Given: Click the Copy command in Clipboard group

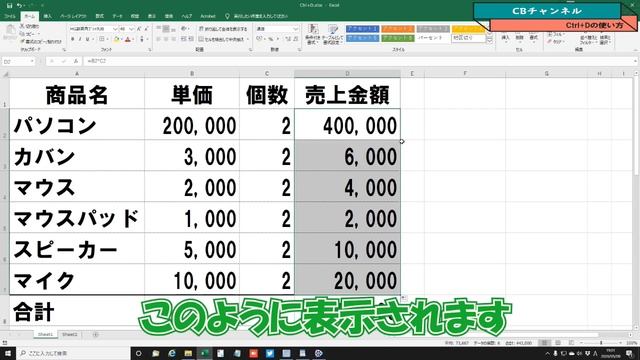Looking at the screenshot, I should pyautogui.click(x=28, y=34).
